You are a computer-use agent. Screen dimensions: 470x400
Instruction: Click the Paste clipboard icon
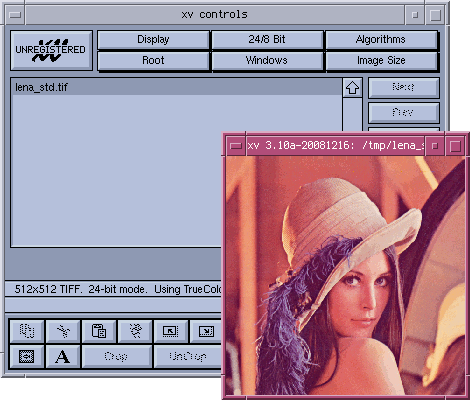[x=99, y=331]
